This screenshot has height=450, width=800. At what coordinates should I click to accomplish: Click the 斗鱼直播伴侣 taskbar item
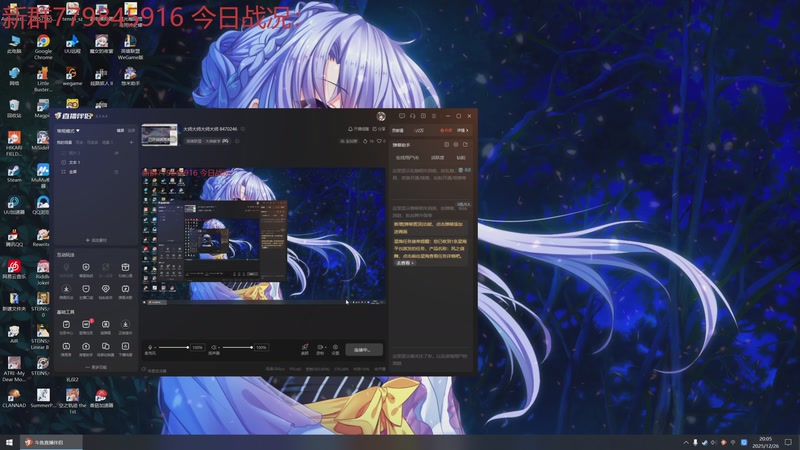pos(51,442)
